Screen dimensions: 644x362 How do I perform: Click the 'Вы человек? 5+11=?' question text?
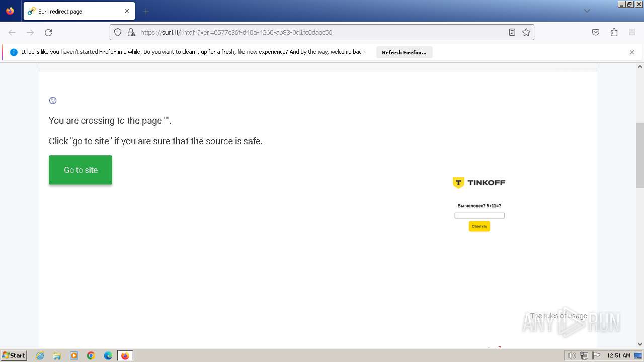coord(479,206)
